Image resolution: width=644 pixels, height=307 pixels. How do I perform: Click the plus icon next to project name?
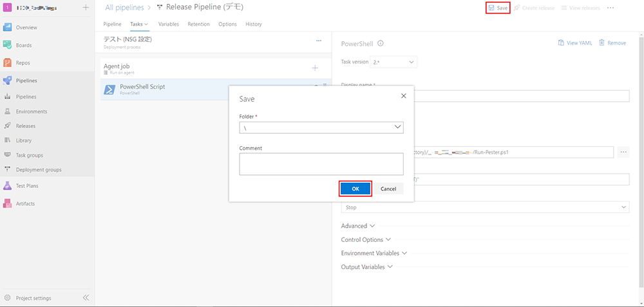[x=86, y=7]
